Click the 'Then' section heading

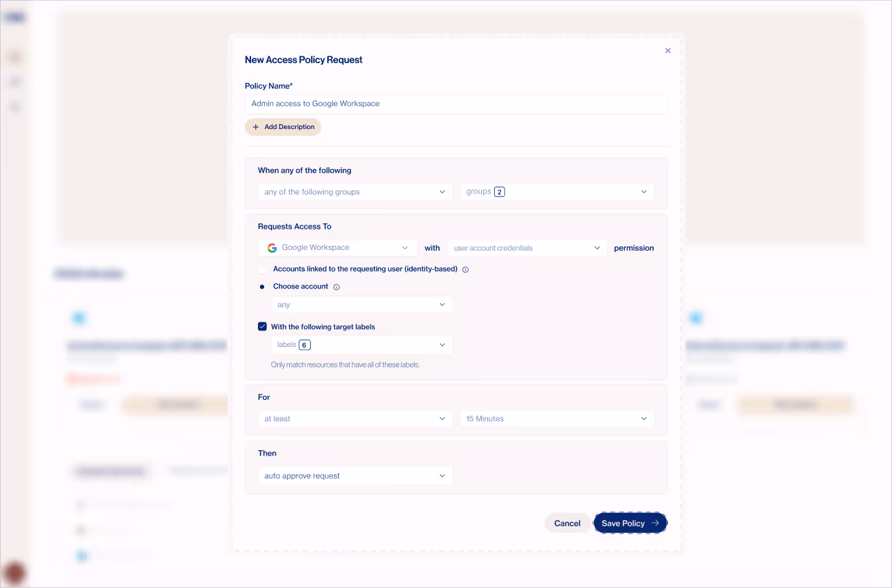(267, 454)
